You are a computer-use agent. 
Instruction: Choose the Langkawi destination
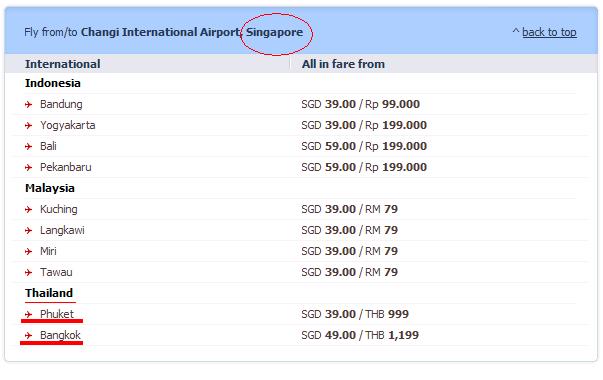[62, 230]
